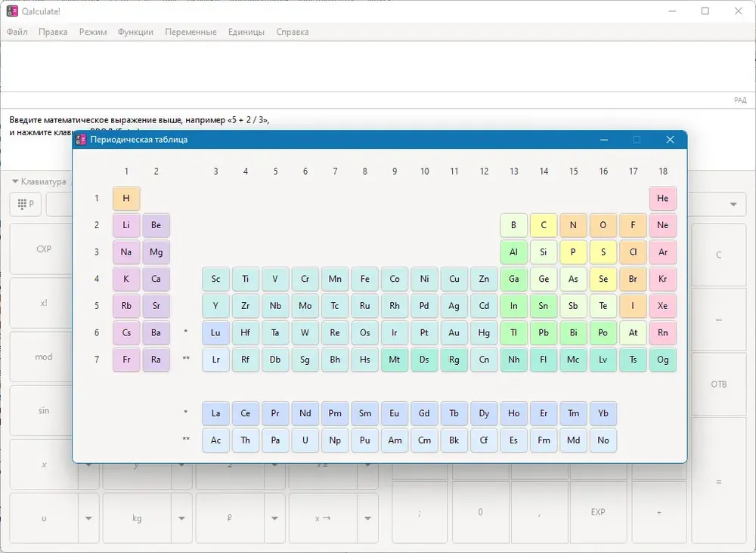The height and width of the screenshot is (553, 756).
Task: Select lithium Li element
Action: click(126, 225)
